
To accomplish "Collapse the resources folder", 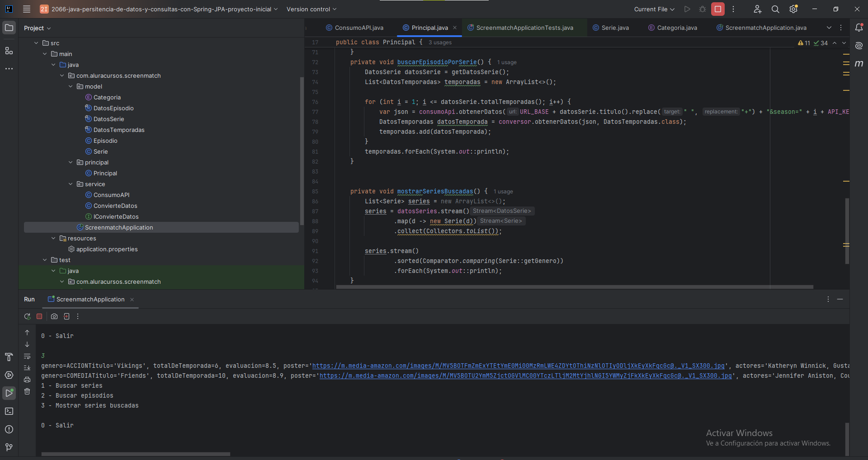I will pyautogui.click(x=53, y=238).
